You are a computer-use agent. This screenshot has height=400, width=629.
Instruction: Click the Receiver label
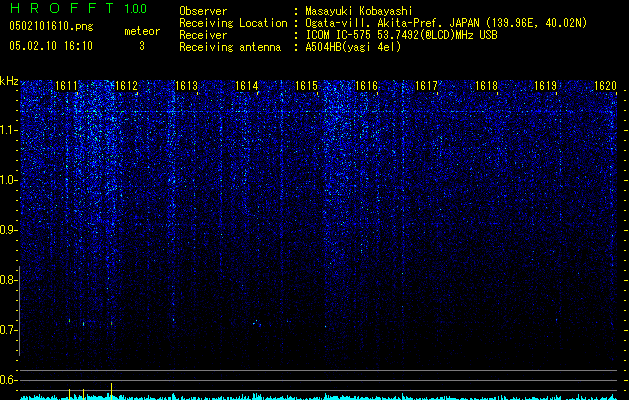point(203,35)
